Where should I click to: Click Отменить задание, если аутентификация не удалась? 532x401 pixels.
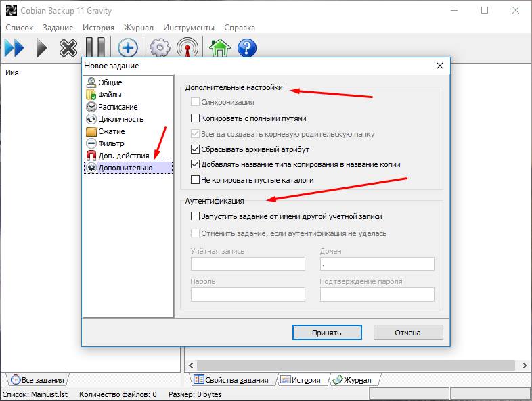tap(195, 233)
